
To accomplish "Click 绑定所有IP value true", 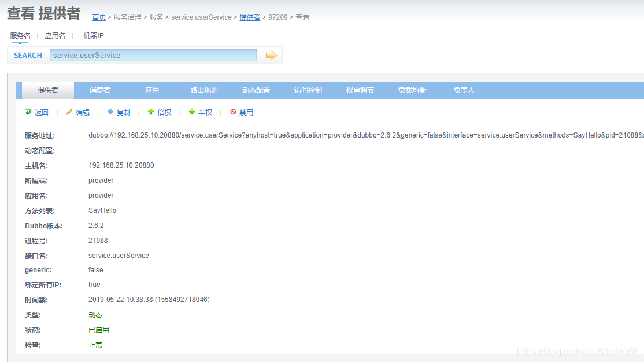I will tap(94, 285).
